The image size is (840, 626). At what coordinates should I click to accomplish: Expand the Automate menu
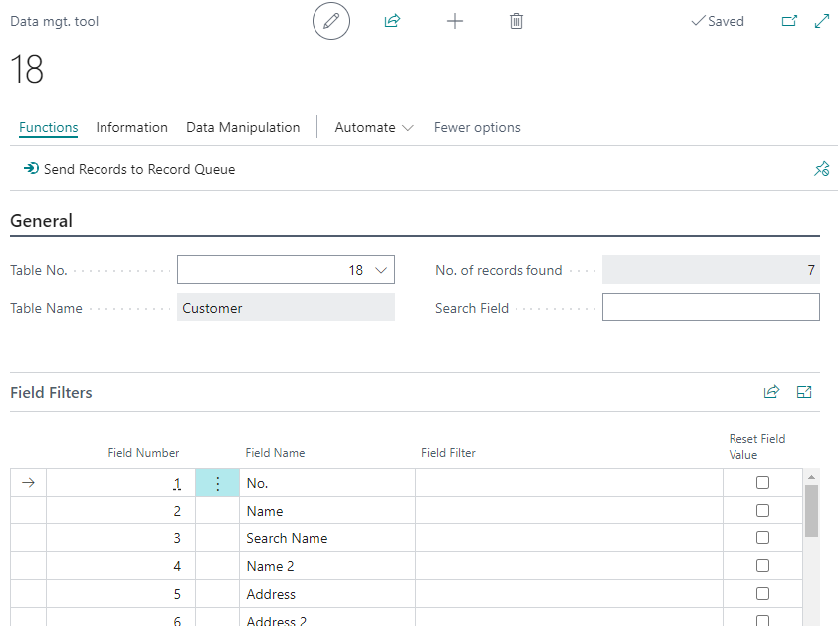373,128
